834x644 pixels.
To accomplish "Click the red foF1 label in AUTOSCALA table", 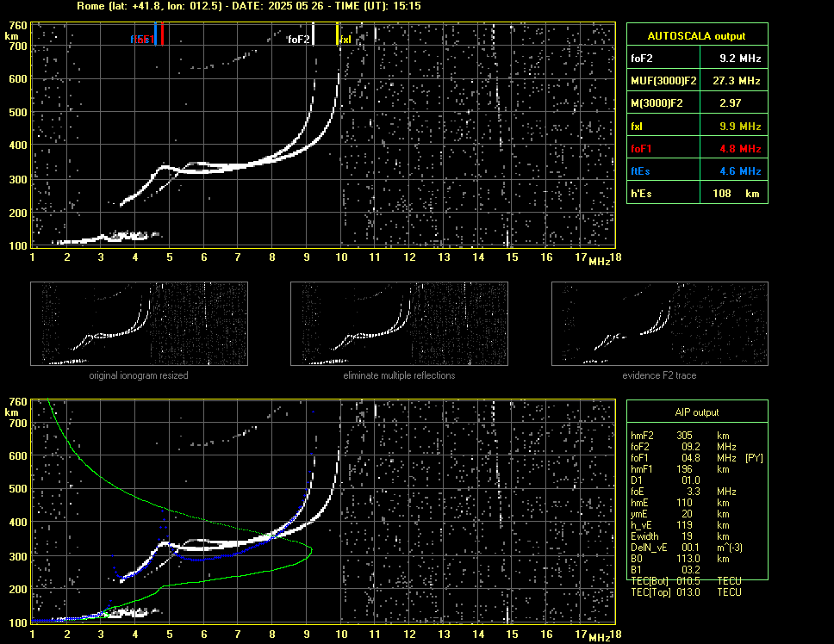I will click(x=641, y=149).
